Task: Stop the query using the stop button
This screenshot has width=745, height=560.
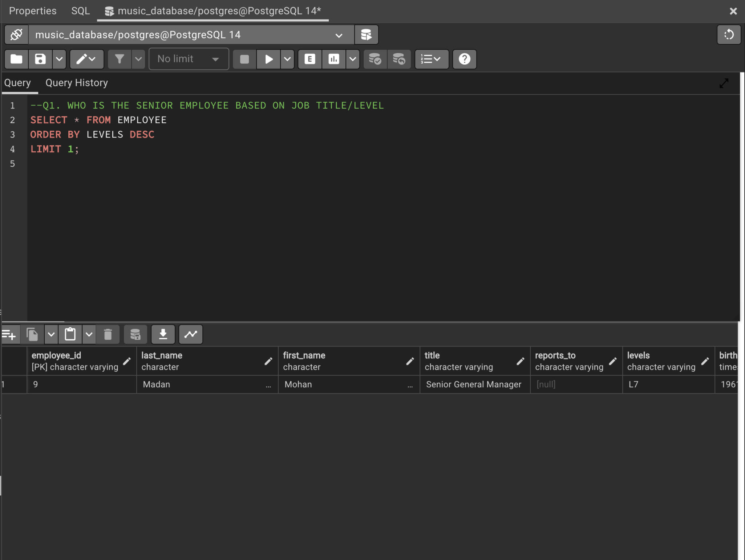Action: (244, 59)
